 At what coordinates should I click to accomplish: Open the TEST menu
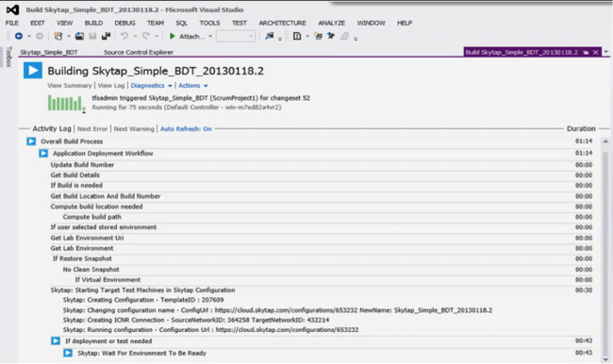click(239, 23)
